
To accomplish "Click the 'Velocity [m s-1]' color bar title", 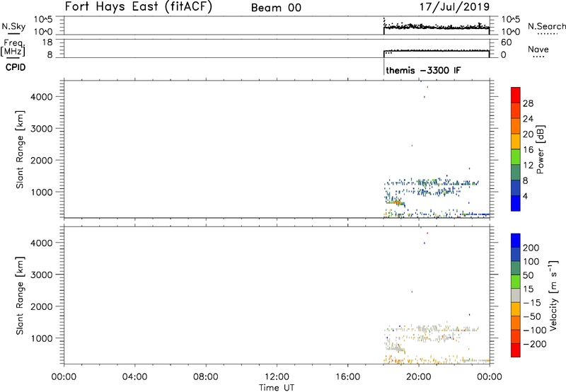I will coord(553,295).
